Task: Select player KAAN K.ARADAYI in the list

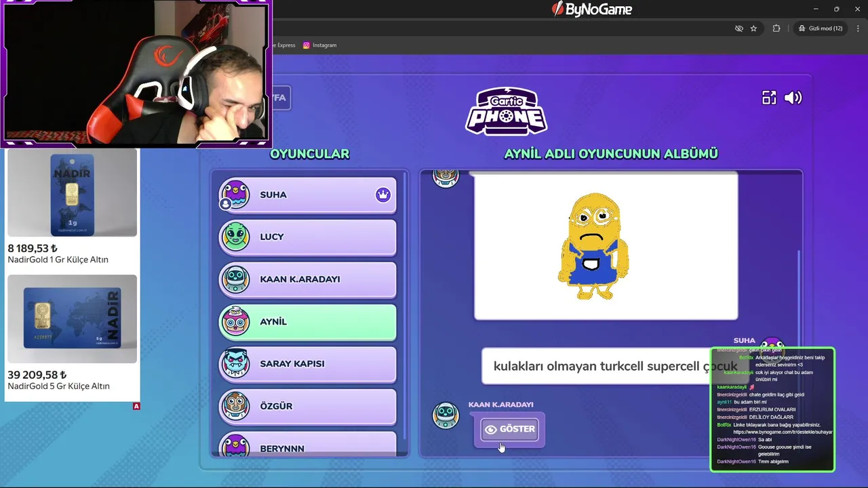Action: coord(307,279)
